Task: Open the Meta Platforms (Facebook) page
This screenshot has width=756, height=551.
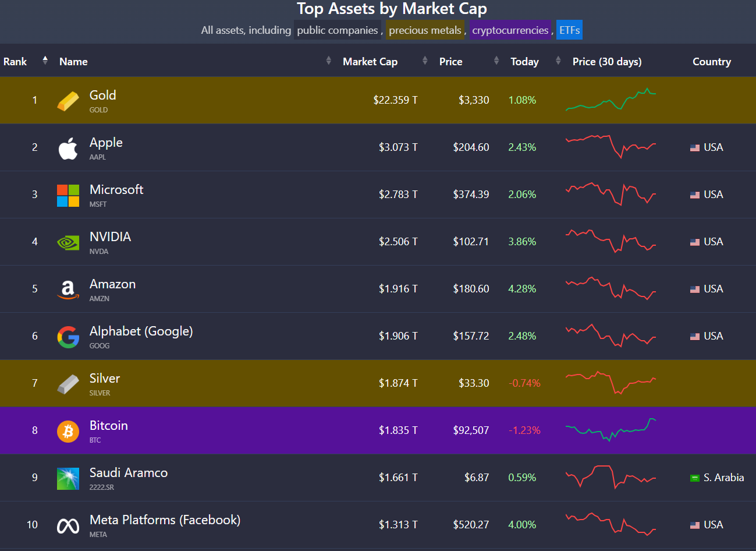Action: click(x=165, y=520)
